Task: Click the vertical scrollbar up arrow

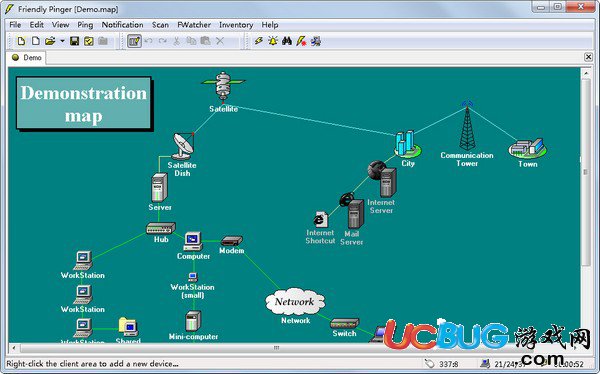Action: (586, 73)
